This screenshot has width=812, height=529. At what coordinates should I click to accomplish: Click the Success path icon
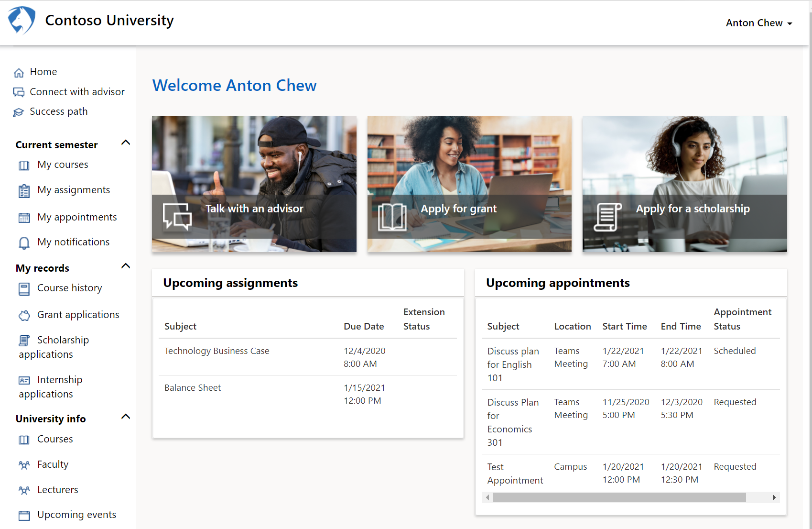tap(19, 111)
